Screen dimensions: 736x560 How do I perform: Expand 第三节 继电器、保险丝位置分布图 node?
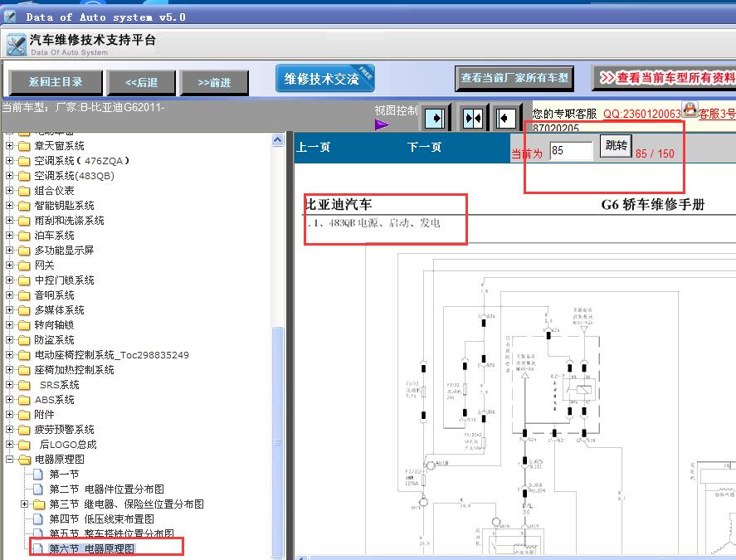click(x=24, y=504)
